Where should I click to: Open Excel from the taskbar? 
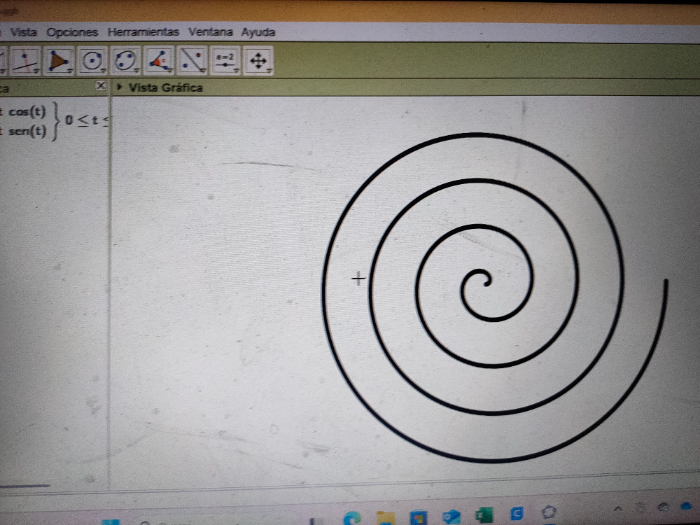(484, 516)
